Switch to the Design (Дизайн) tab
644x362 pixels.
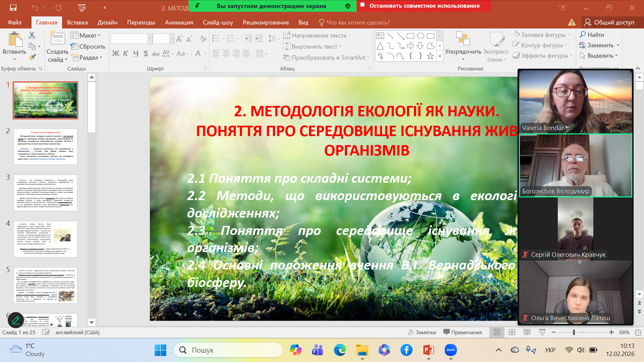click(107, 22)
